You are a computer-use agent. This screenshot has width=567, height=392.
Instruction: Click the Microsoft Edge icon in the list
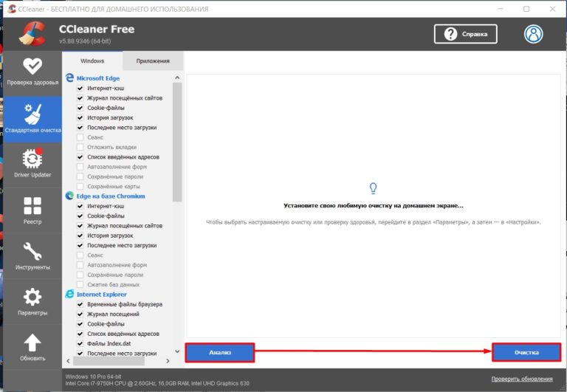pos(69,78)
